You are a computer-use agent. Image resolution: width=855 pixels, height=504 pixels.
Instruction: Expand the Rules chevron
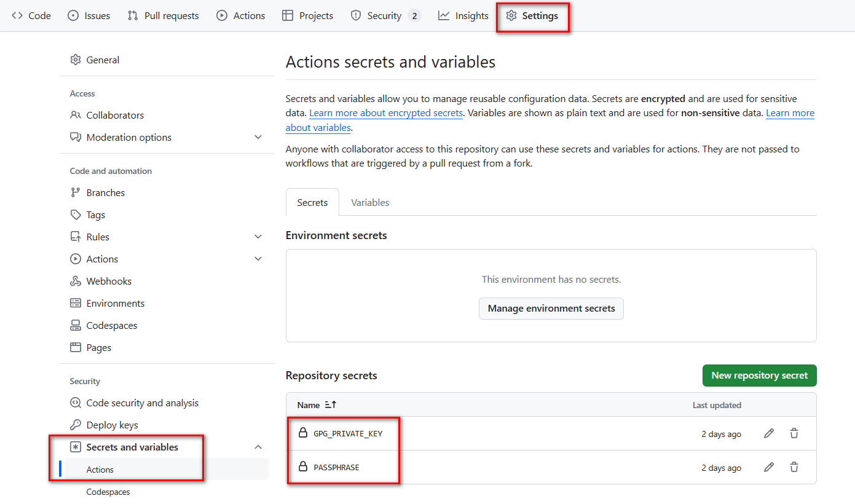258,237
